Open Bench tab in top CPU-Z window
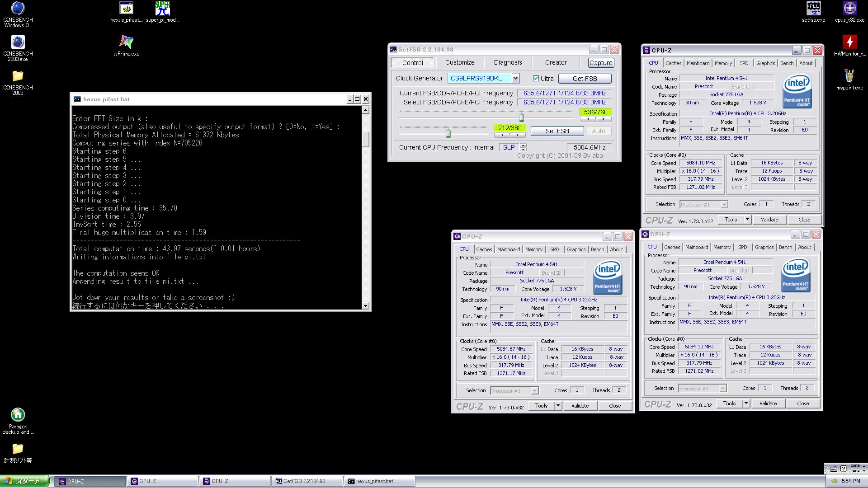 coord(787,63)
